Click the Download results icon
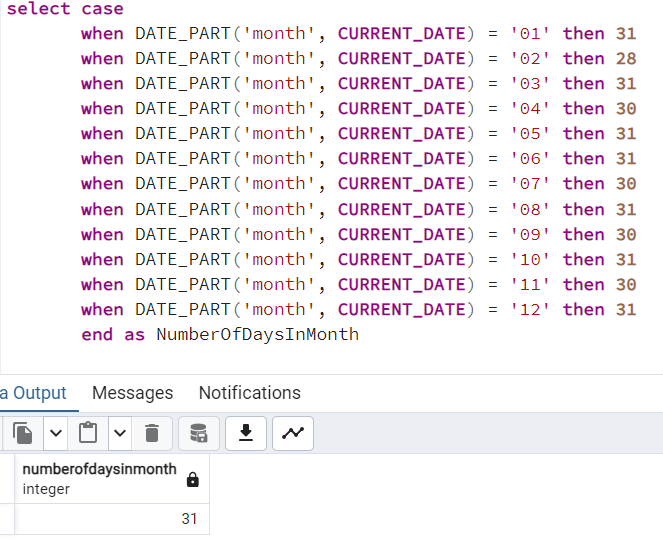663x542 pixels. tap(246, 433)
